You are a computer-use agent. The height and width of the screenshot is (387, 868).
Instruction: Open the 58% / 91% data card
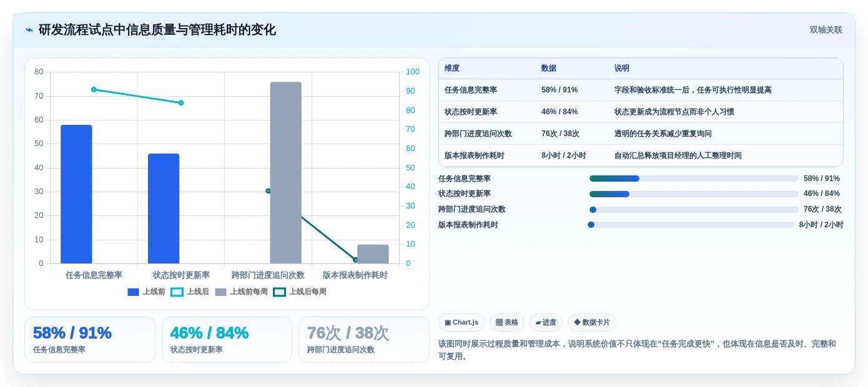tap(90, 340)
